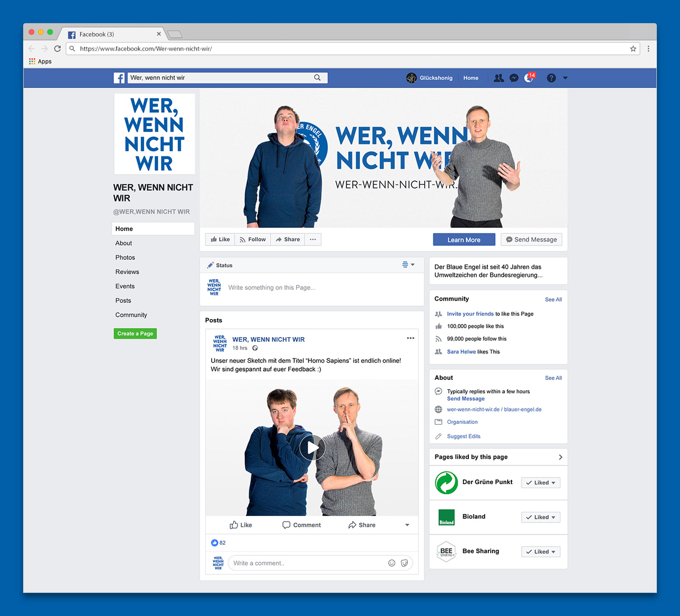This screenshot has height=616, width=680.
Task: Open notifications globe with 14 badge
Action: pos(529,78)
